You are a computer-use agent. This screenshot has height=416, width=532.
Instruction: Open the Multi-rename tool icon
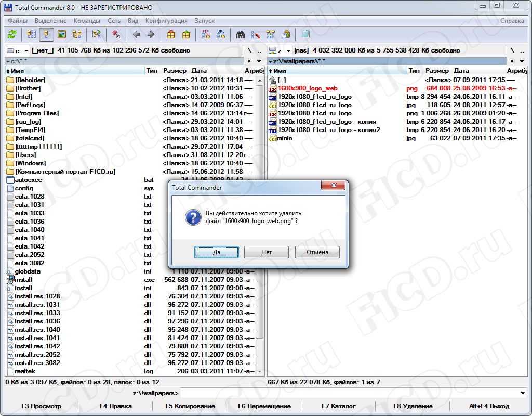click(256, 34)
